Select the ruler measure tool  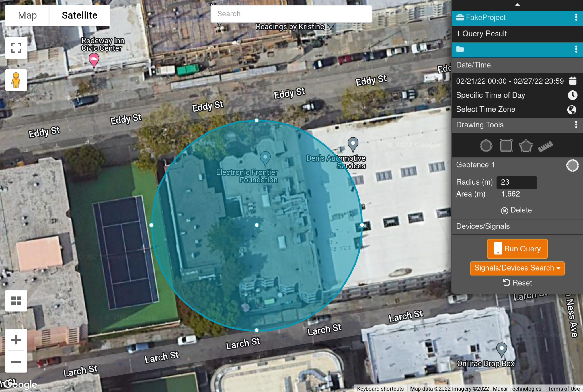545,147
